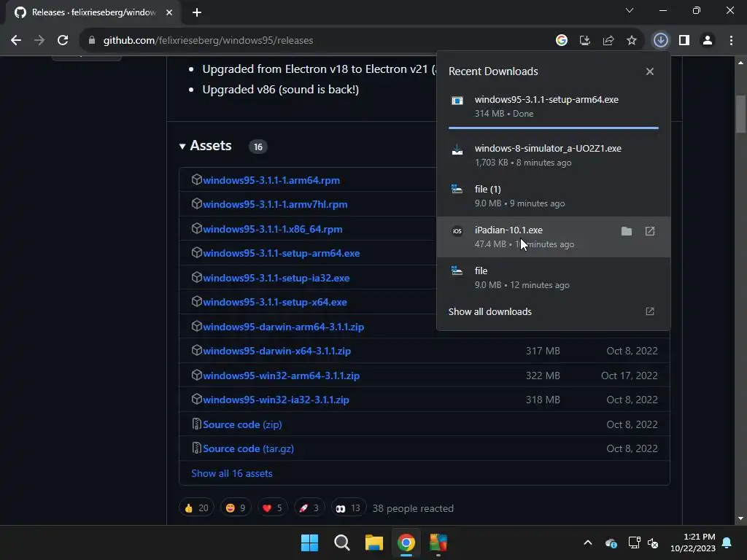Click the 'file' 12 minutes ago entry
747x560 pixels.
point(554,278)
